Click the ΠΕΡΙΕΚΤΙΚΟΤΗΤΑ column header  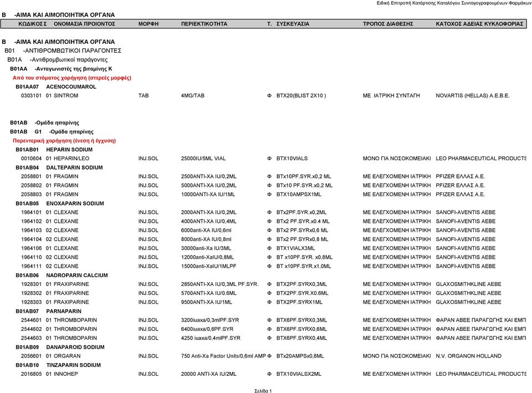click(204, 24)
